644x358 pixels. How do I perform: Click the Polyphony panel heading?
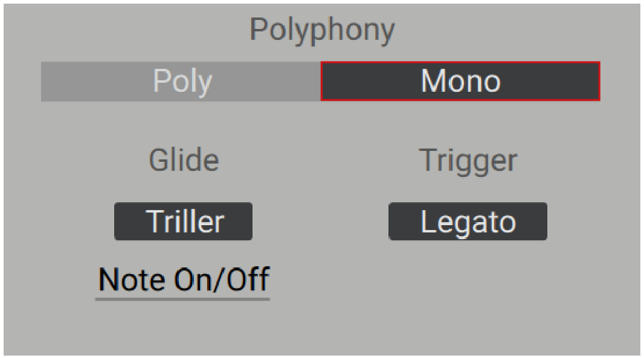click(323, 29)
